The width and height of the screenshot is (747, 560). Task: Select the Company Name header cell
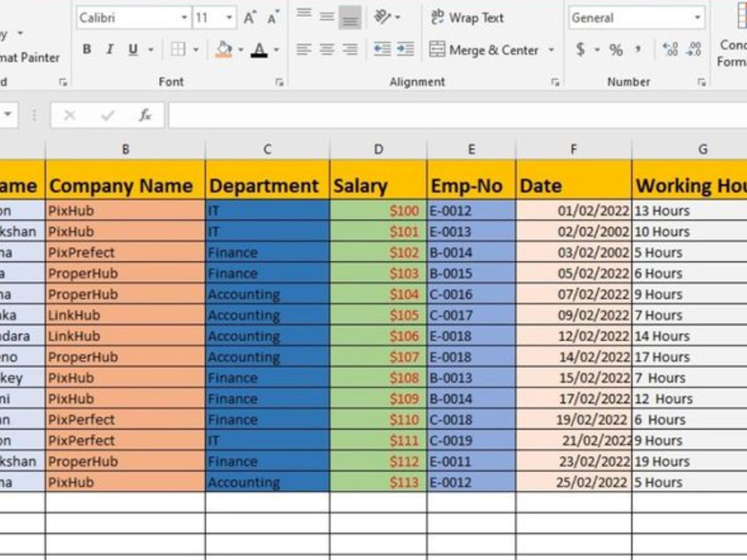point(125,180)
